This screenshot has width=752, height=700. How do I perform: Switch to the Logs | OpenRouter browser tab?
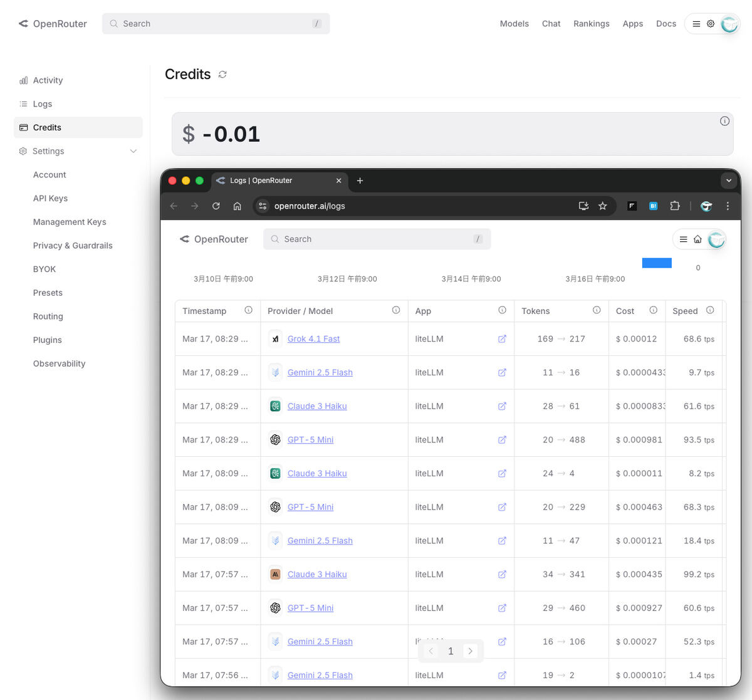tap(276, 180)
